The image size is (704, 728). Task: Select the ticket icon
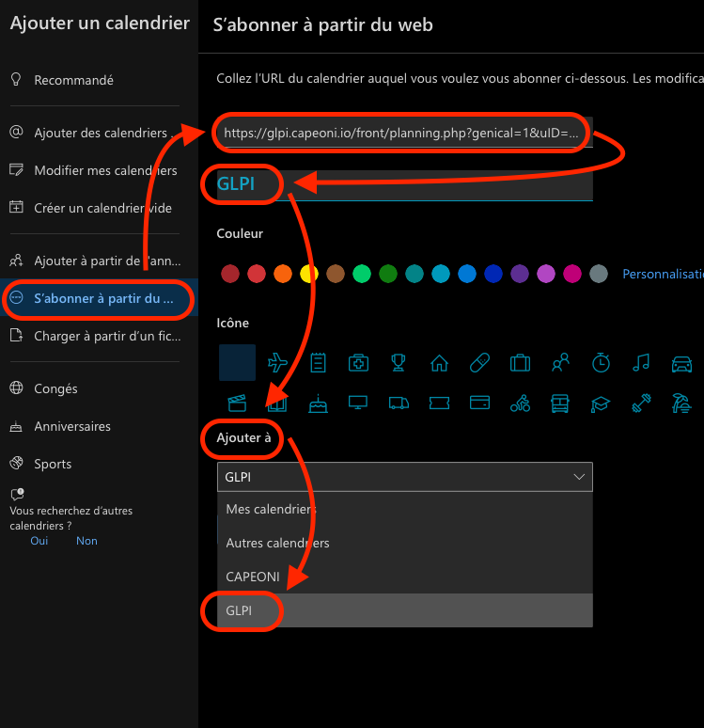pos(439,403)
